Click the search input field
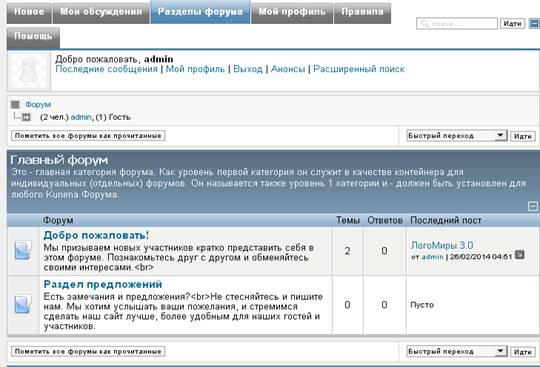Screen dimensions: 540x367 click(x=457, y=23)
